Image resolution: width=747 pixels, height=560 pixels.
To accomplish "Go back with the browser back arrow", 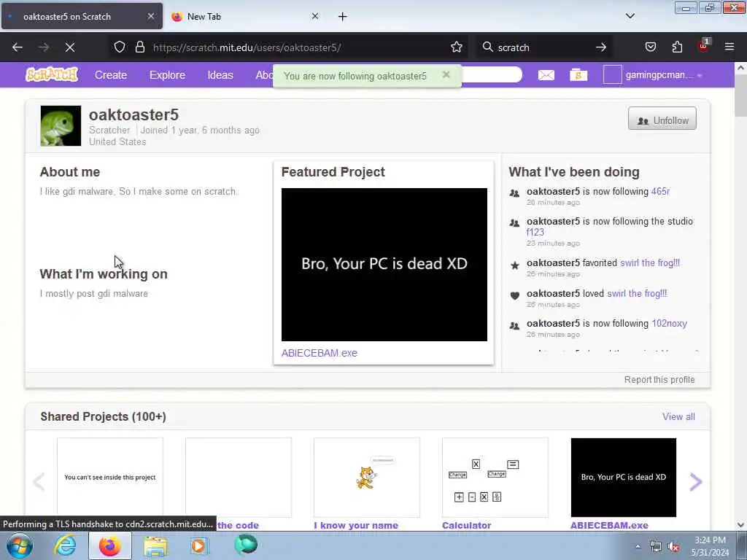I will coord(18,47).
